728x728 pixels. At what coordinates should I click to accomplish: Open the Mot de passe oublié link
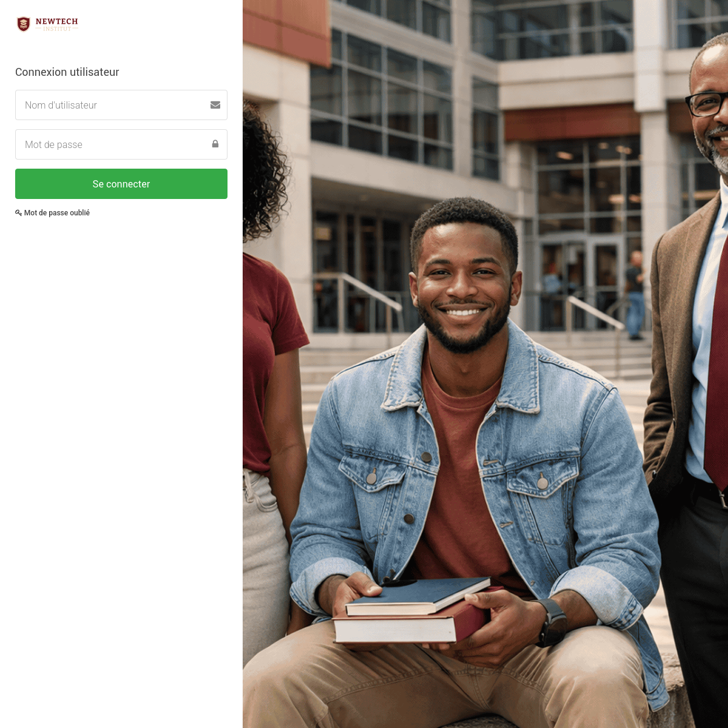tap(57, 213)
